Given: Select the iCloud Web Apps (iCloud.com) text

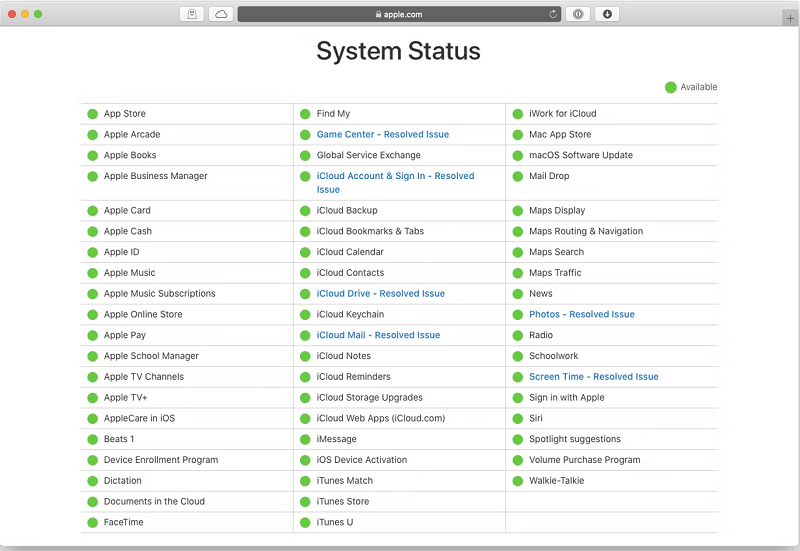Looking at the screenshot, I should coord(381,418).
